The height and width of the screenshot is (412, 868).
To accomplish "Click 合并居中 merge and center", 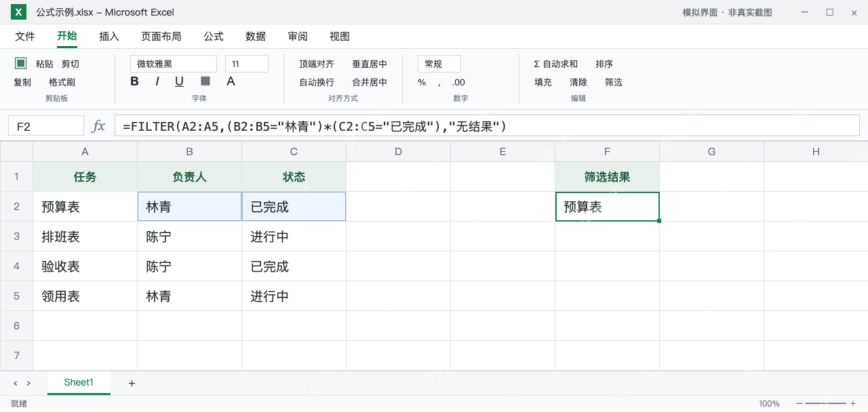I will (370, 83).
